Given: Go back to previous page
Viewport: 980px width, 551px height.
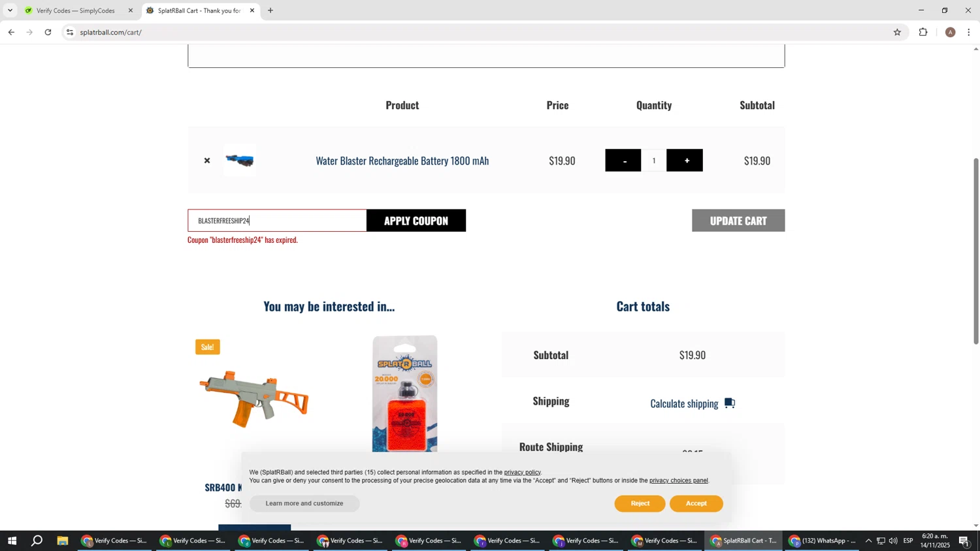Looking at the screenshot, I should 11,32.
